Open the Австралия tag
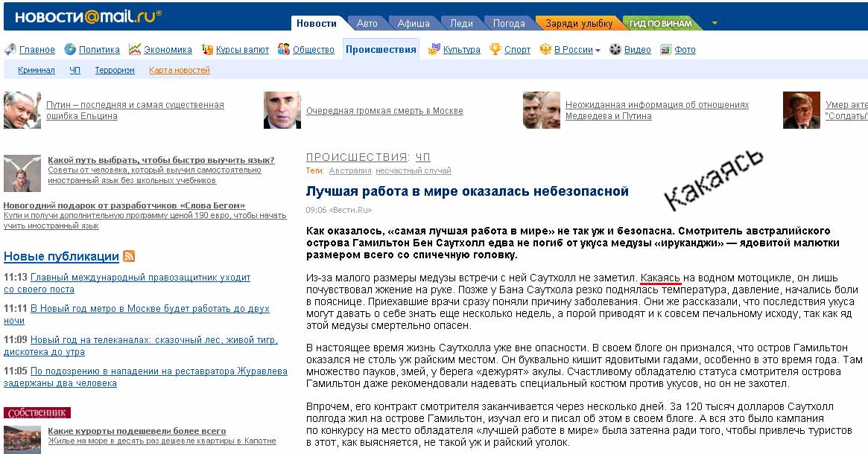Image resolution: width=868 pixels, height=454 pixels. click(350, 171)
